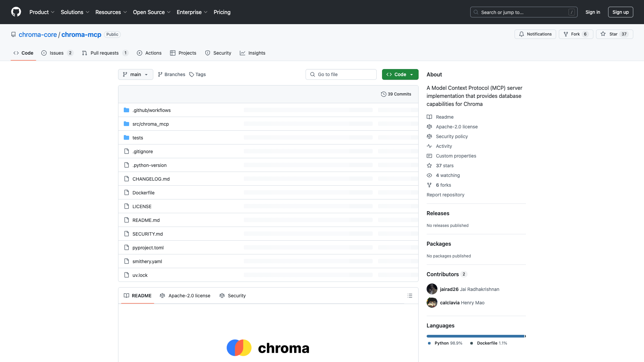Viewport: 644px width, 362px height.
Task: Open the GitHub home page via the logo
Action: point(16,12)
